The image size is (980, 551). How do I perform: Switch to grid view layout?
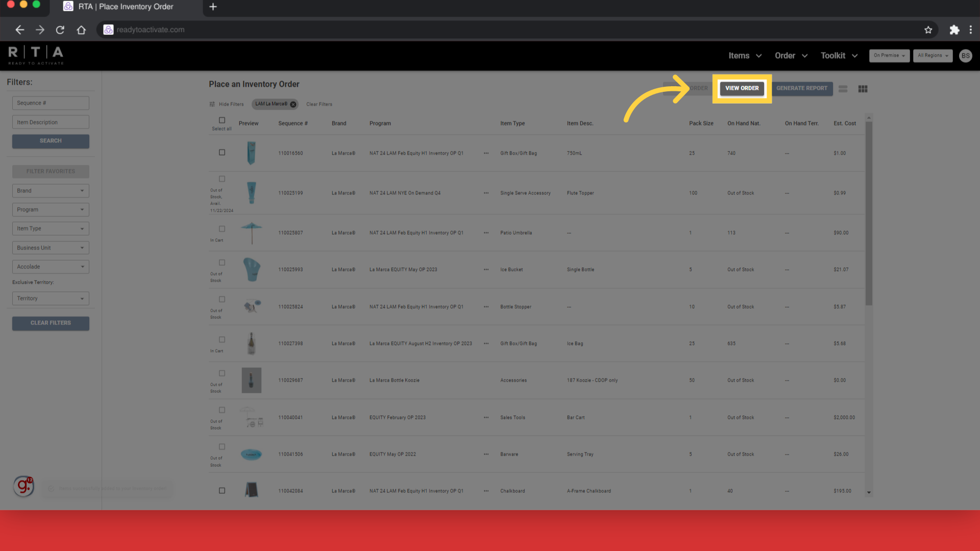click(863, 89)
